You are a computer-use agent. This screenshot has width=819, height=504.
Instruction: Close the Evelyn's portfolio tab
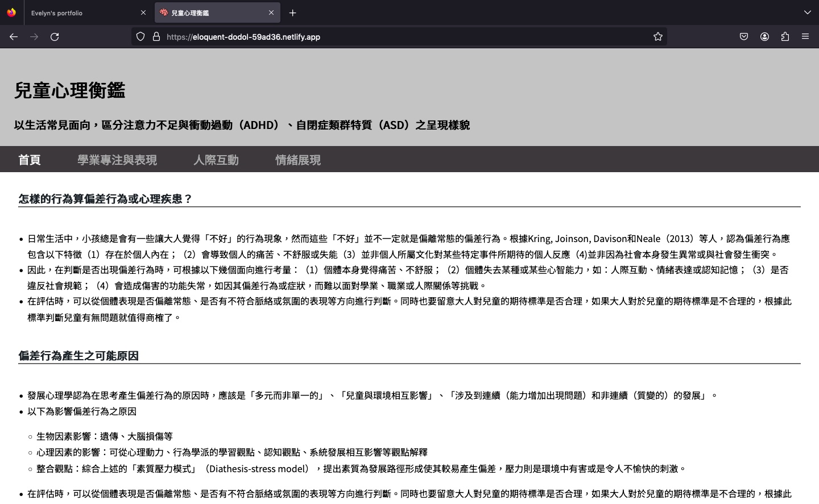[x=143, y=13]
